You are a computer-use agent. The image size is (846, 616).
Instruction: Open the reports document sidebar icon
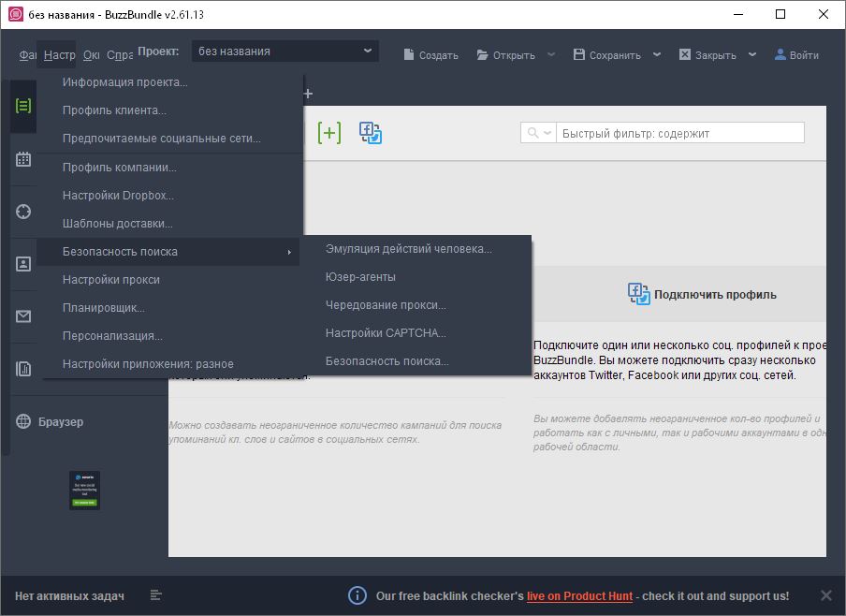(23, 369)
